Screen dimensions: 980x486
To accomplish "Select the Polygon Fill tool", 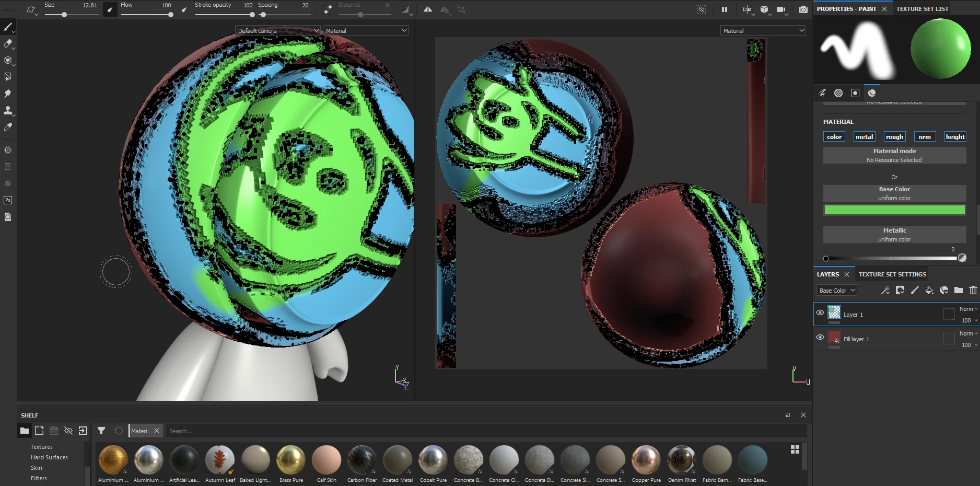I will click(8, 77).
